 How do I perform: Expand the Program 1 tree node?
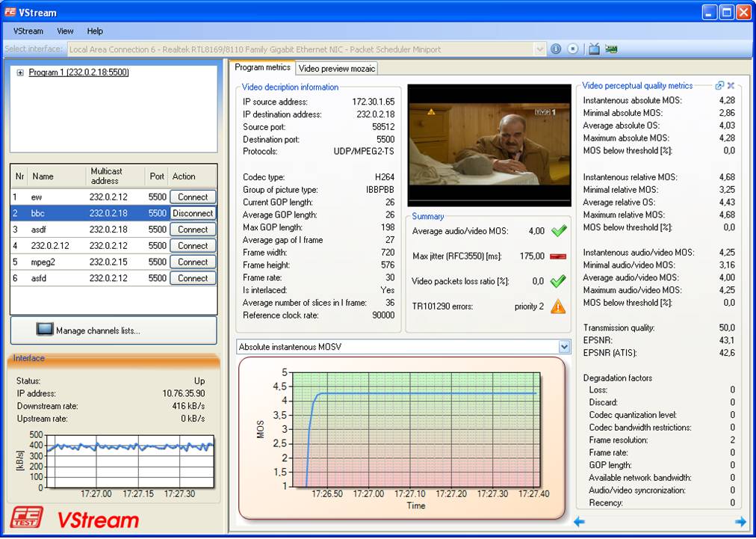(x=20, y=73)
